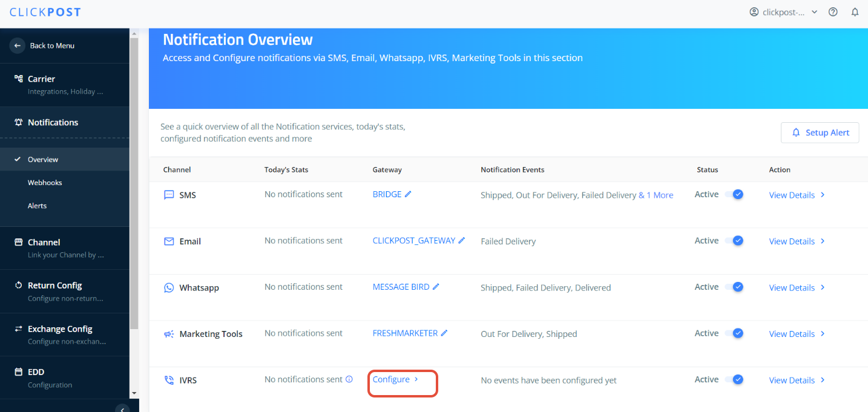Toggle the IVRS channel active switch
Viewport: 868px width, 412px height.
click(x=734, y=379)
